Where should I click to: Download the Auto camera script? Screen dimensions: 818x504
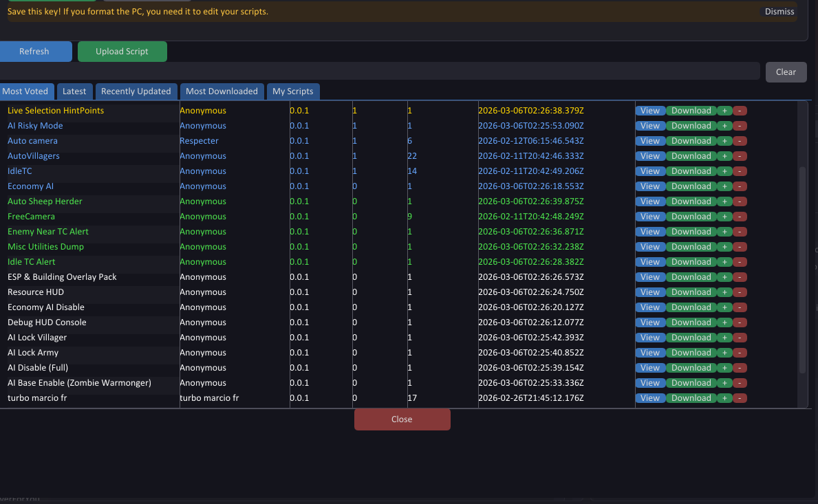tap(691, 141)
